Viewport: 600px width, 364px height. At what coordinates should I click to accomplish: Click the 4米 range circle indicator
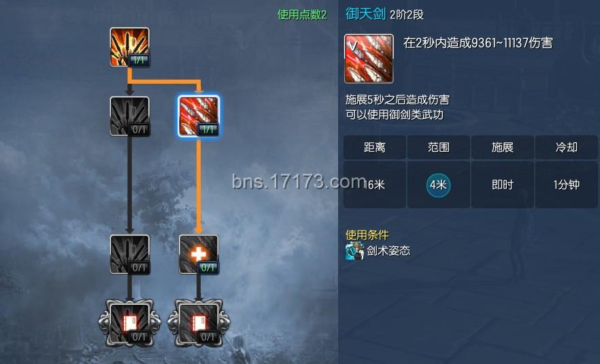438,185
